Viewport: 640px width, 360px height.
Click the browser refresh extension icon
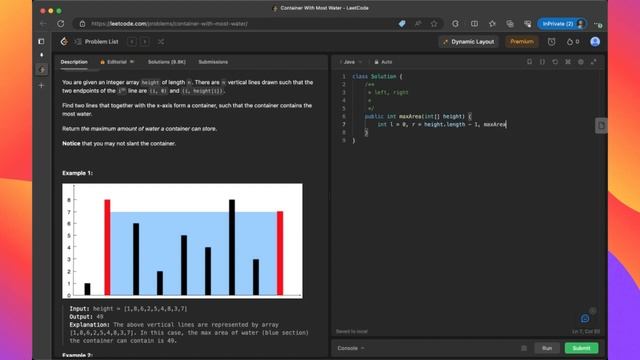click(455, 24)
